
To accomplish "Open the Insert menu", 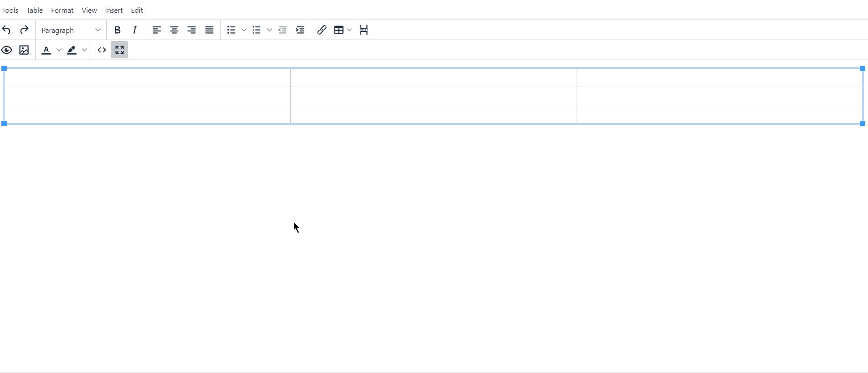I will pyautogui.click(x=114, y=10).
